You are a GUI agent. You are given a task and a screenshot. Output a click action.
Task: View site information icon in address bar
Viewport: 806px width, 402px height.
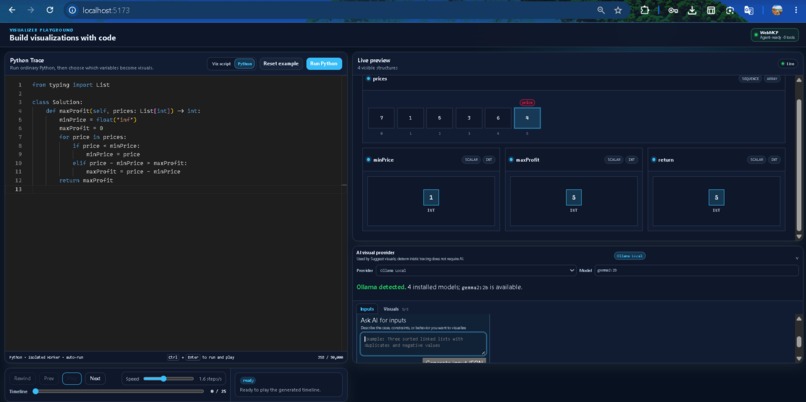[x=72, y=10]
